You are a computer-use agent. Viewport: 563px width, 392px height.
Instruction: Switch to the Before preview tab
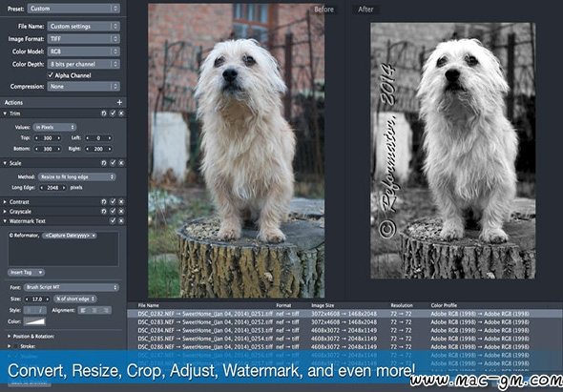[x=323, y=10]
